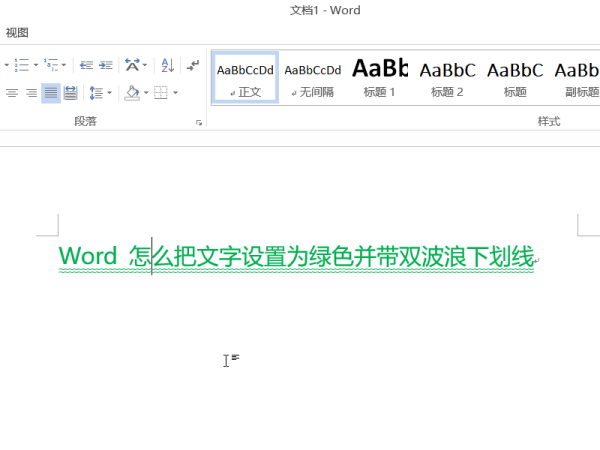Open the bullet list dropdown arrow
This screenshot has width=600, height=450.
(7, 65)
